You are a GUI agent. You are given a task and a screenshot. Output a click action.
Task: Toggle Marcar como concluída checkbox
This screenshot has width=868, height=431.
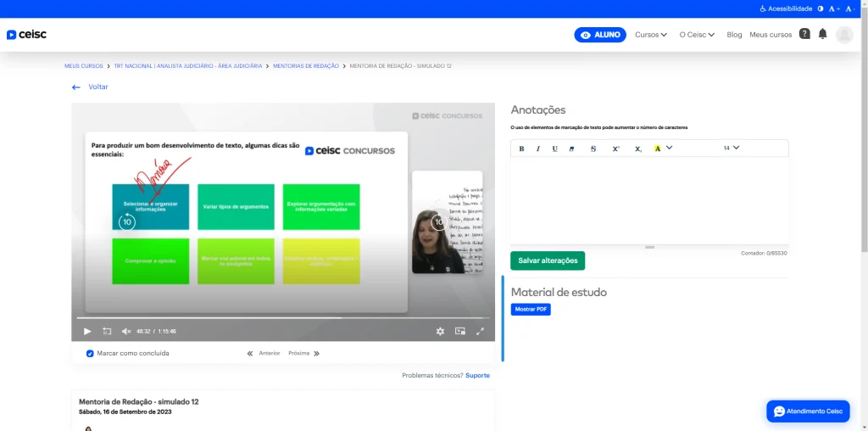(90, 354)
